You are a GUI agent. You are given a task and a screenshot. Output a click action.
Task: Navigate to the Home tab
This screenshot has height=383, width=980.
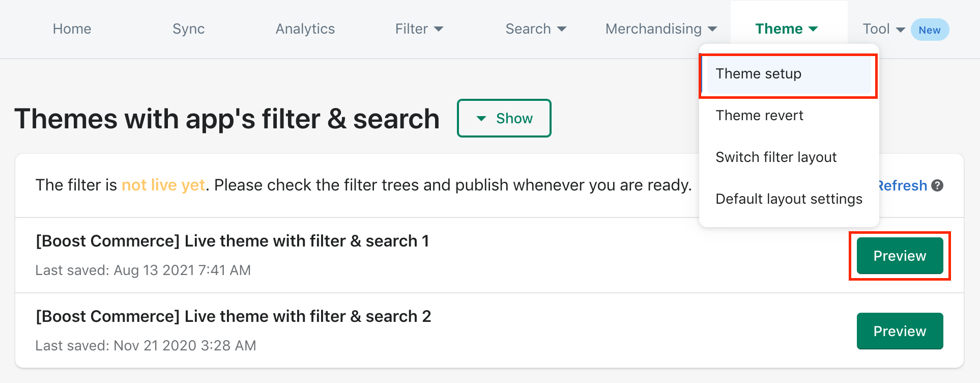(x=72, y=29)
